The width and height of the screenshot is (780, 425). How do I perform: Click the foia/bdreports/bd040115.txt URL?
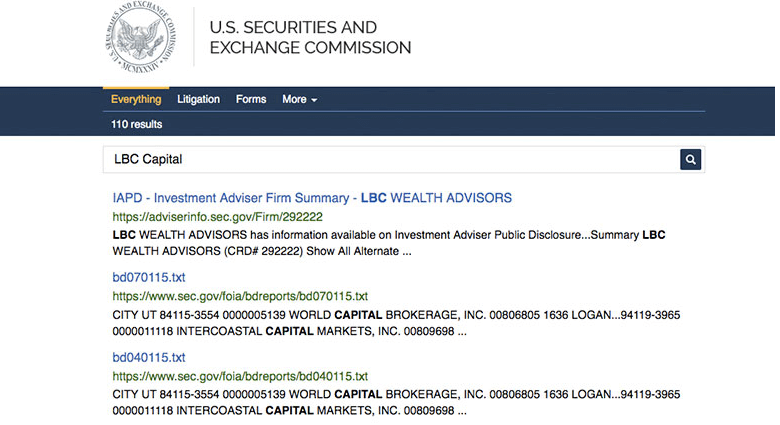(x=240, y=376)
